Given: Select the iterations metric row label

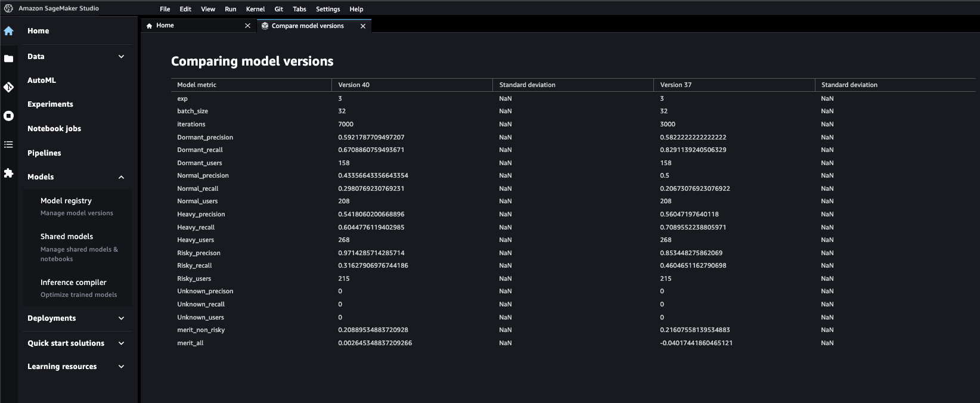Looking at the screenshot, I should (191, 124).
